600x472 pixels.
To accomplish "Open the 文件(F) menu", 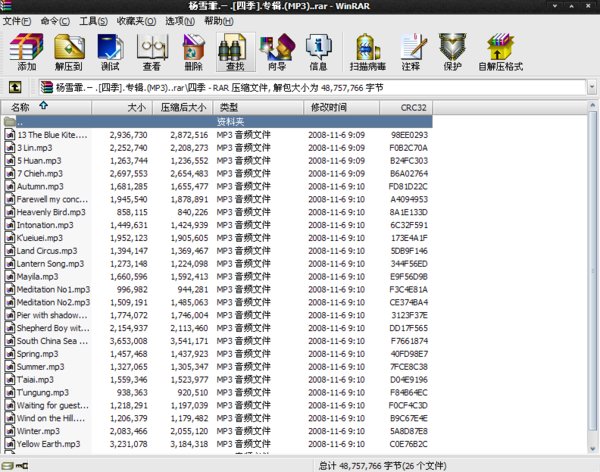I will coord(17,21).
